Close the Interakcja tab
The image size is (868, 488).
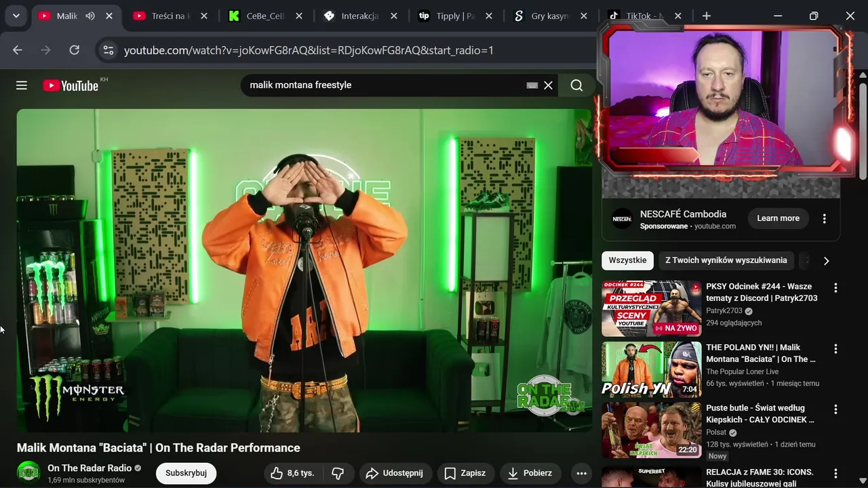click(395, 16)
